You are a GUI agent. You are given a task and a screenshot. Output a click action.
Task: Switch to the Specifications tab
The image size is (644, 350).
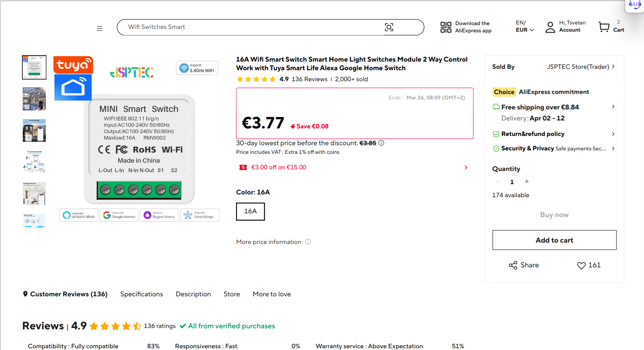tap(142, 294)
